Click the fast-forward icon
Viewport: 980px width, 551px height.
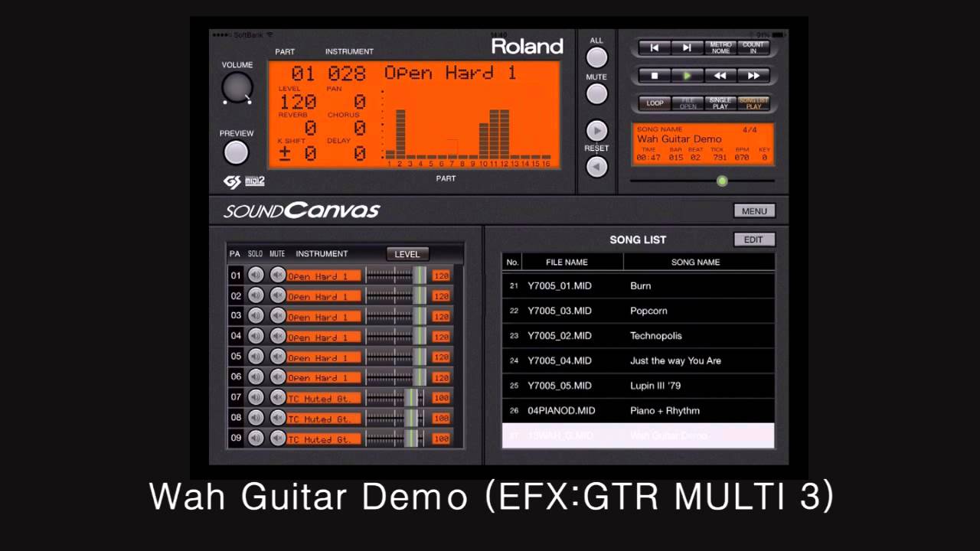pyautogui.click(x=753, y=75)
